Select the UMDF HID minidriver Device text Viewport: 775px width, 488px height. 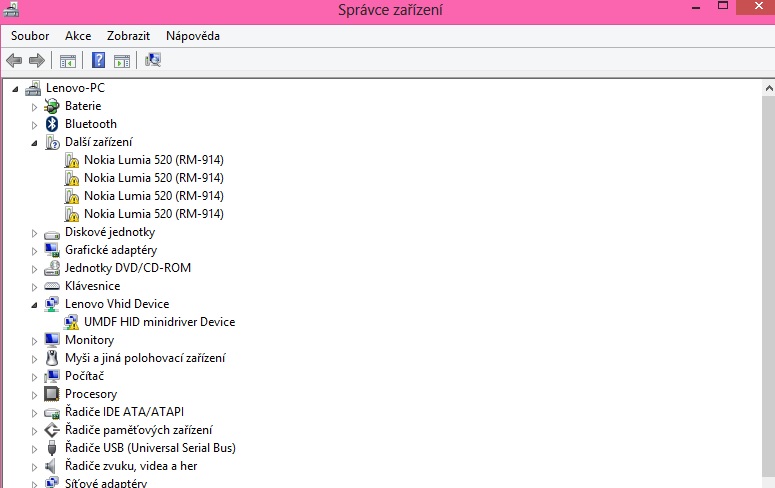point(160,322)
